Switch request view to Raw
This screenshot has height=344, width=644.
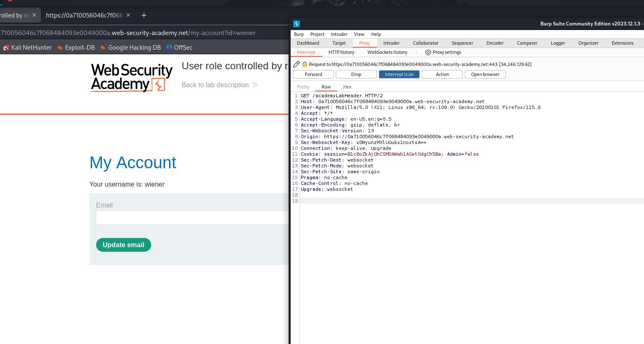point(326,87)
